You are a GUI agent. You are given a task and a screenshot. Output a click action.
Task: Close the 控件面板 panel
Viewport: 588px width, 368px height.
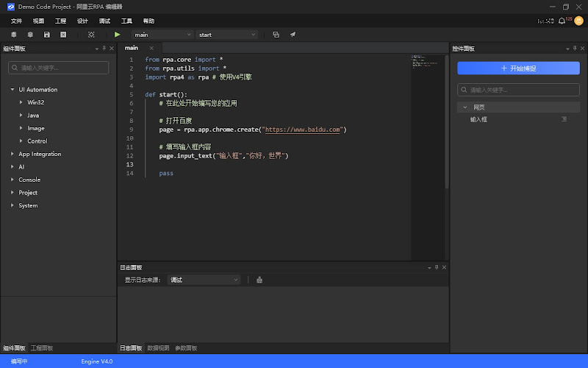pyautogui.click(x=582, y=49)
